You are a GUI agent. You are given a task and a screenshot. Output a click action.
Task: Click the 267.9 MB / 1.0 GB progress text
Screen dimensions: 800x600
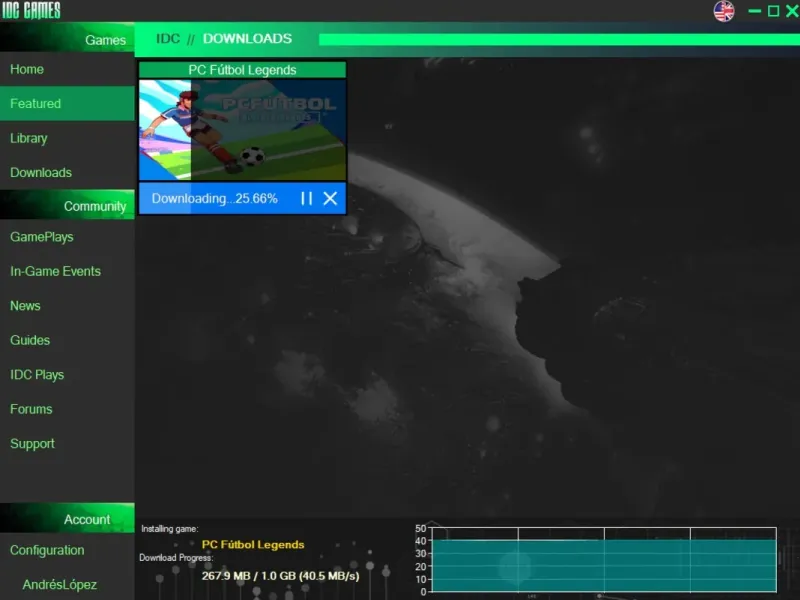280,576
